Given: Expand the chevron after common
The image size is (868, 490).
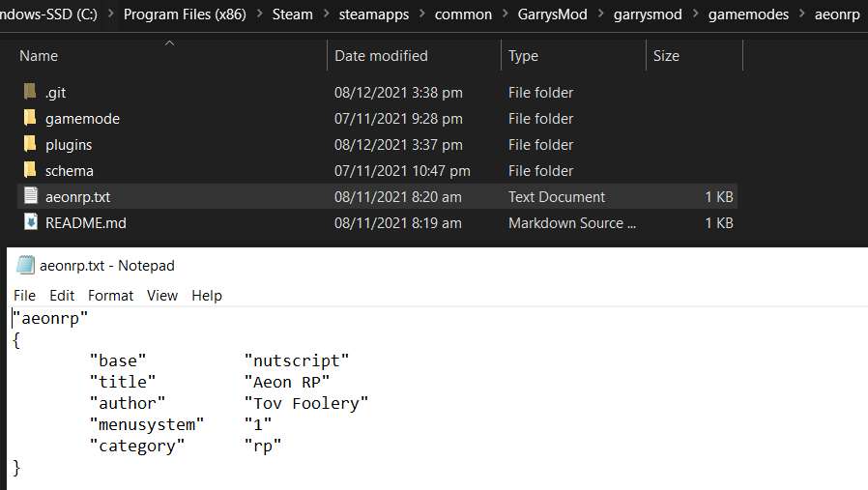Looking at the screenshot, I should (x=505, y=14).
